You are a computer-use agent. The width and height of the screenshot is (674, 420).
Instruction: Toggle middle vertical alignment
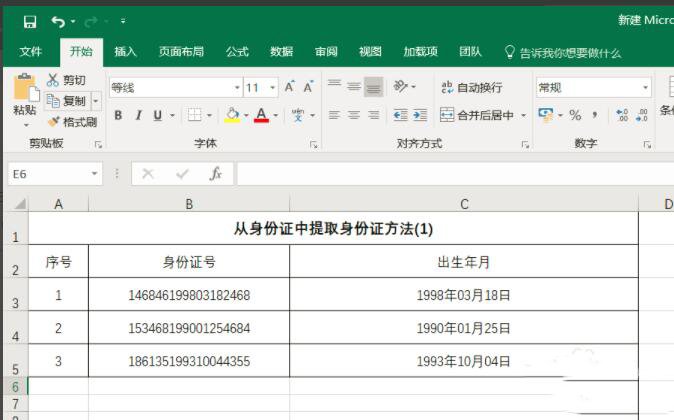coord(354,87)
